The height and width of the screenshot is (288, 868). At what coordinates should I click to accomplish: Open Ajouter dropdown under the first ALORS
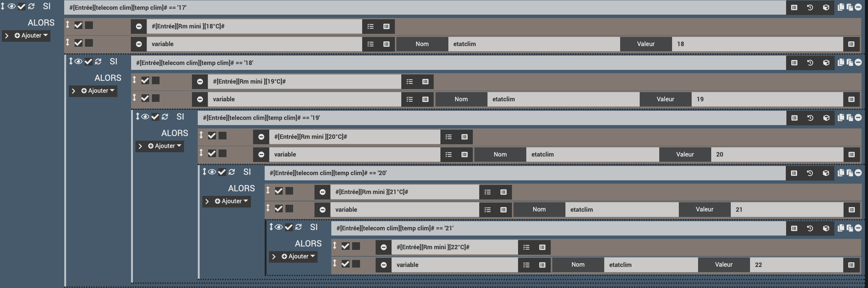coord(31,35)
